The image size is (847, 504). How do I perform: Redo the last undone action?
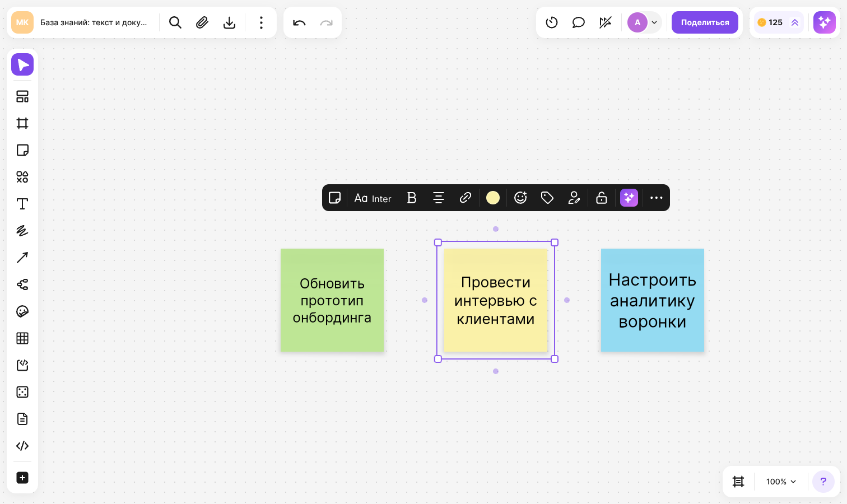(x=326, y=22)
